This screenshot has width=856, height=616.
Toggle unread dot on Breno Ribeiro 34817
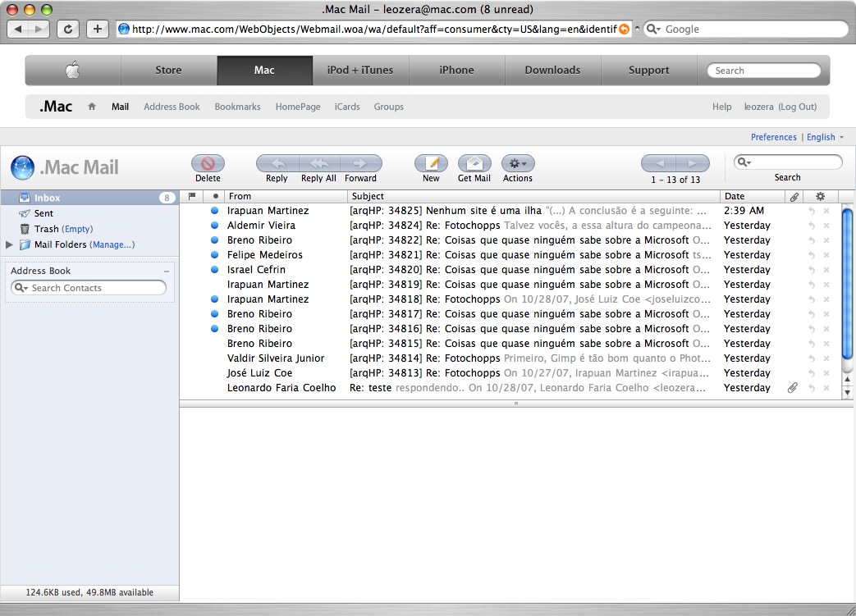point(214,313)
